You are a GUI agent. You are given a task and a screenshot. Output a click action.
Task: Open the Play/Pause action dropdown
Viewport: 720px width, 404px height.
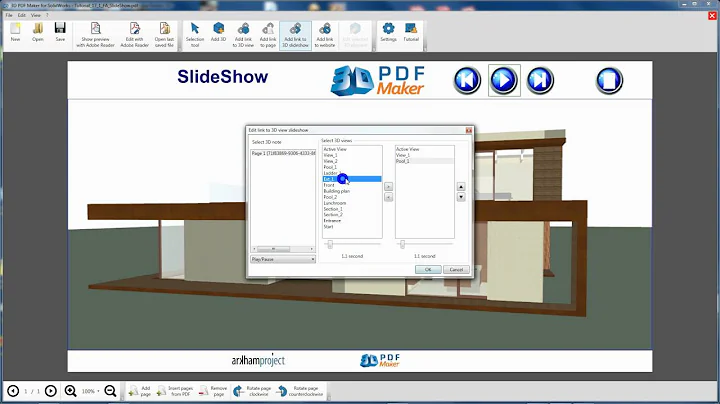(x=283, y=259)
